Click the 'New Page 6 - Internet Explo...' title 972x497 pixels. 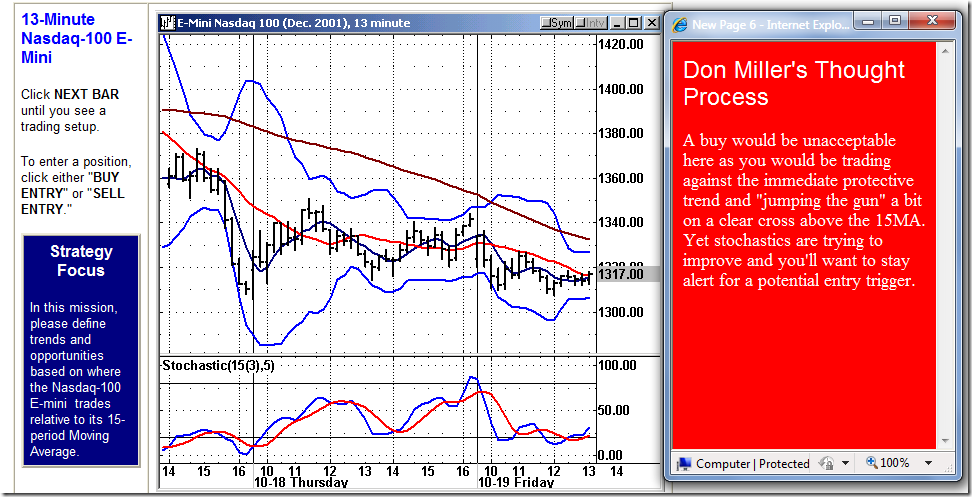tap(771, 25)
